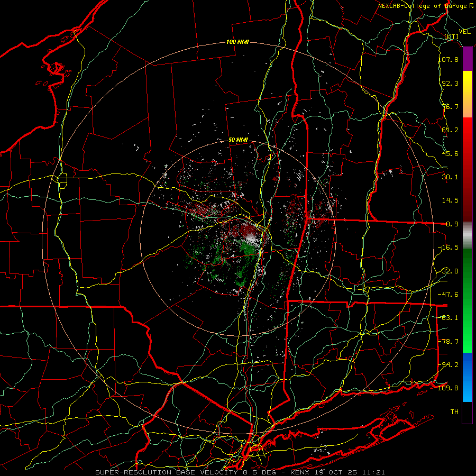This screenshot has width=476, height=476.
Task: Select the -47.6 velocity scale value
Action: (448, 295)
